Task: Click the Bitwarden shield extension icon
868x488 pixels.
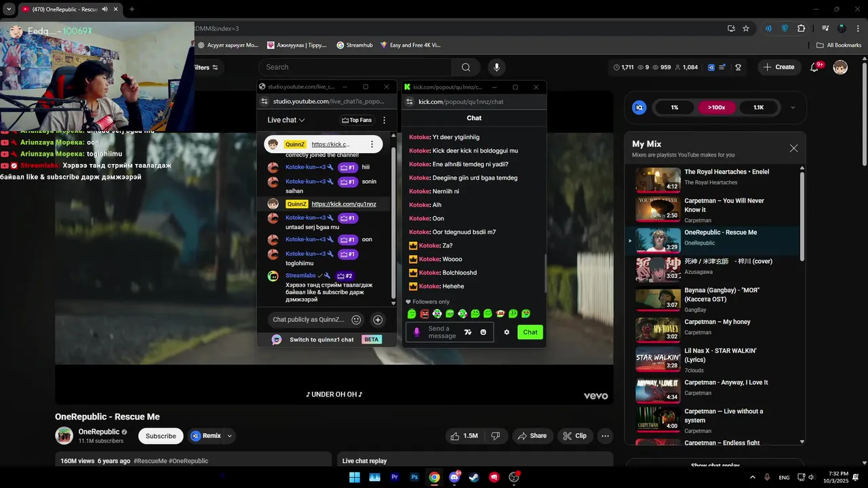Action: [785, 28]
